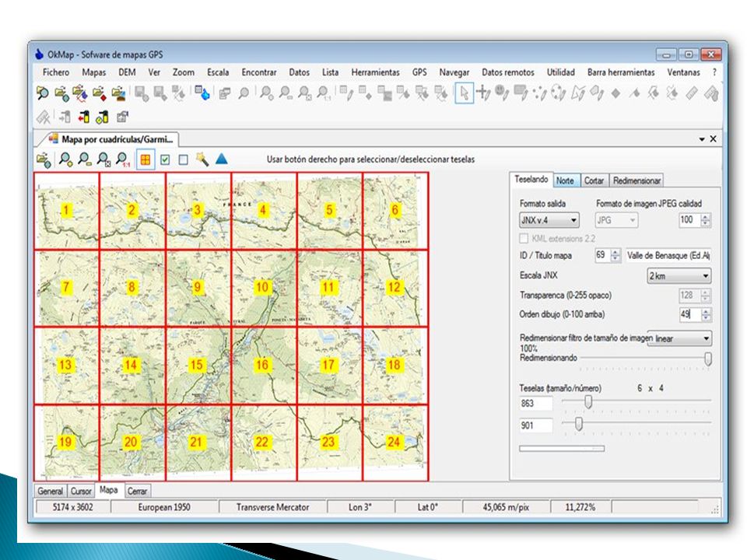Image resolution: width=747 pixels, height=560 pixels.
Task: Select the Teselando tab
Action: pos(531,179)
